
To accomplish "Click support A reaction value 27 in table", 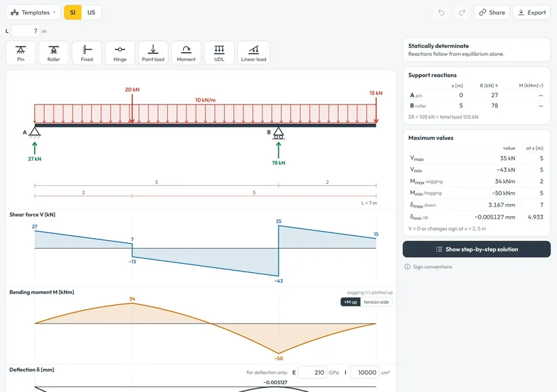I will tap(494, 95).
